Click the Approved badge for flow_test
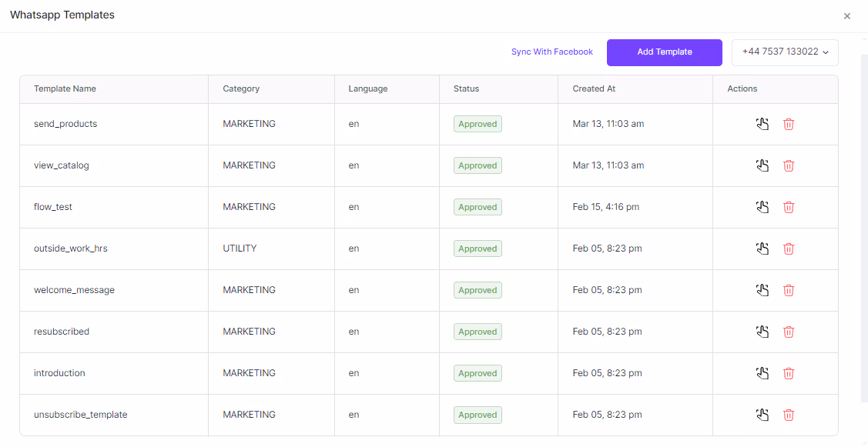Screen dimensions: 868x447 point(478,207)
